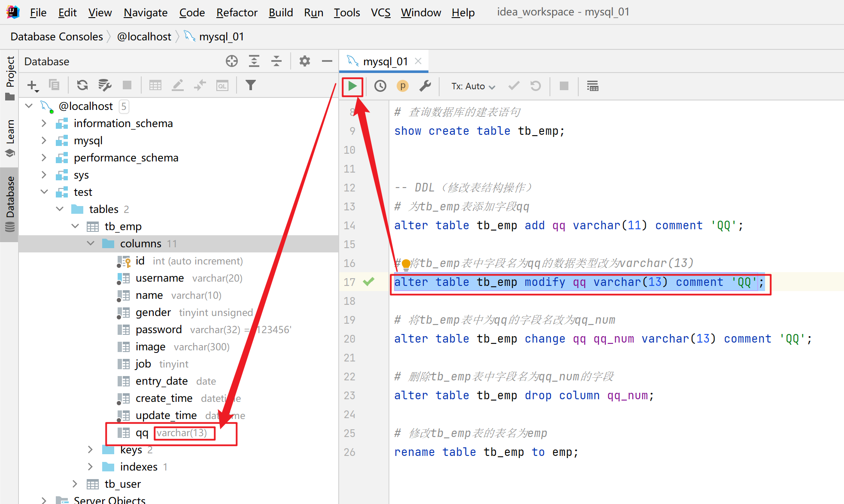
Task: Collapse all tree nodes icon
Action: pos(276,61)
